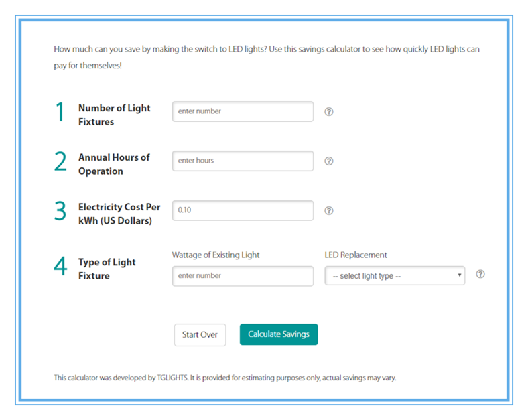The height and width of the screenshot is (420, 528).
Task: Focus the Annual Hours 'enter hours' field
Action: point(243,161)
